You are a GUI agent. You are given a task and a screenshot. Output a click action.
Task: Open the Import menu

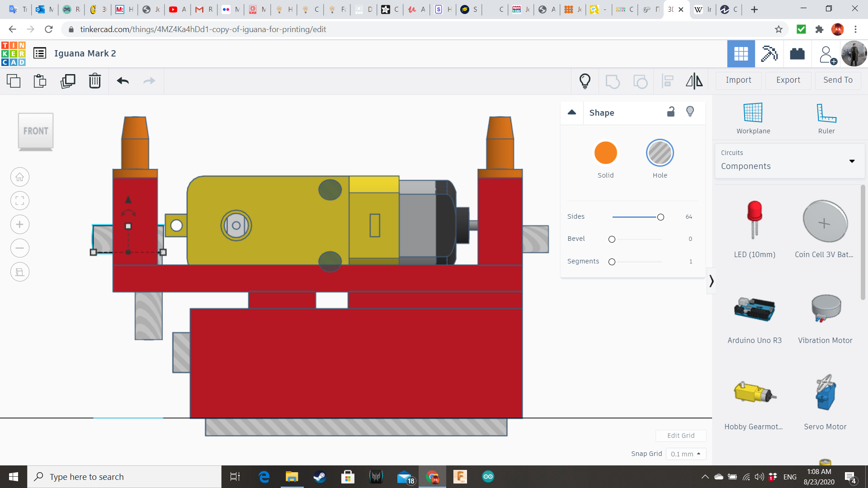click(738, 80)
